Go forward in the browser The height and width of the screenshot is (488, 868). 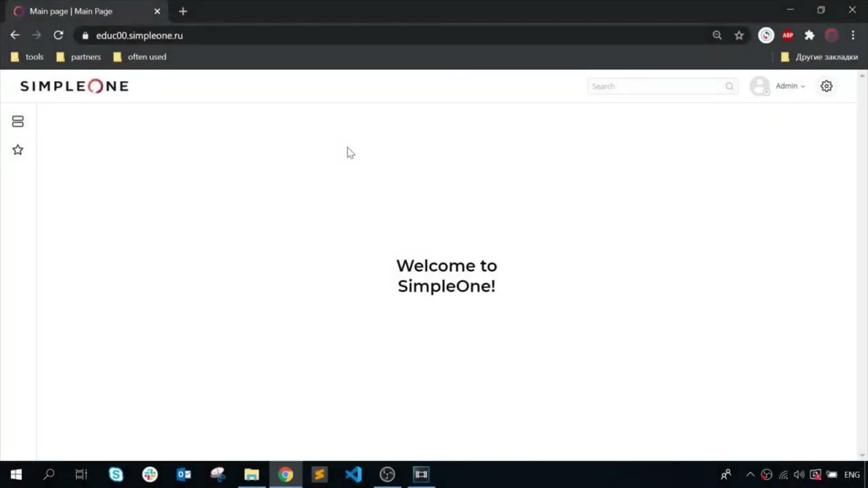[37, 35]
